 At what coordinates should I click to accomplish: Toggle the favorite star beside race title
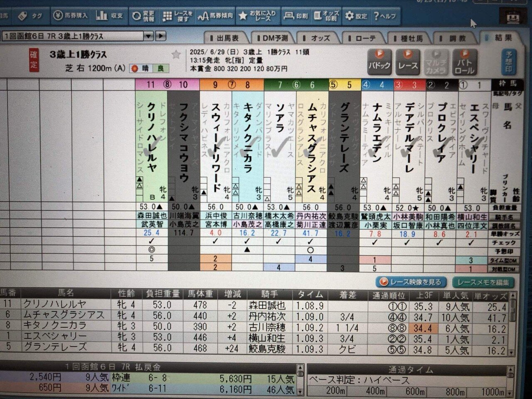point(176,54)
